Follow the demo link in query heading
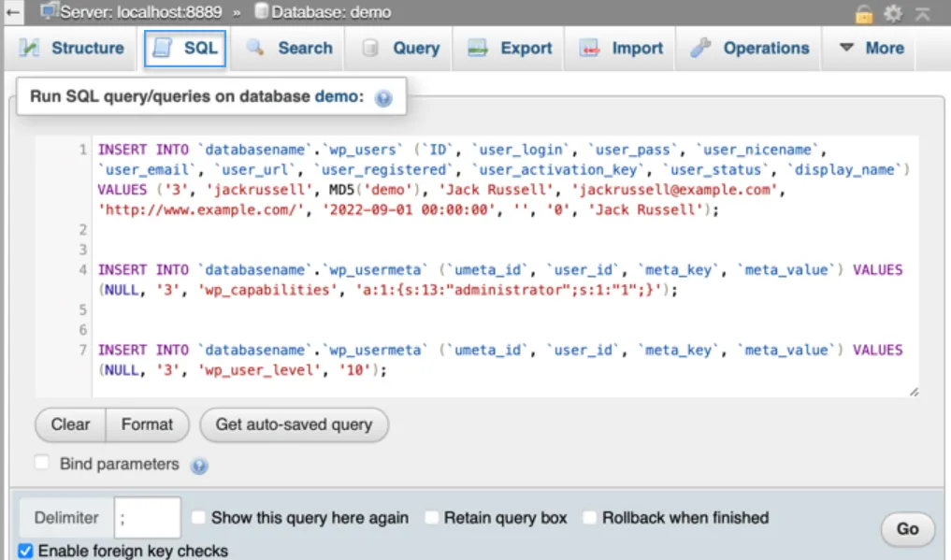The image size is (951, 560). pos(336,96)
